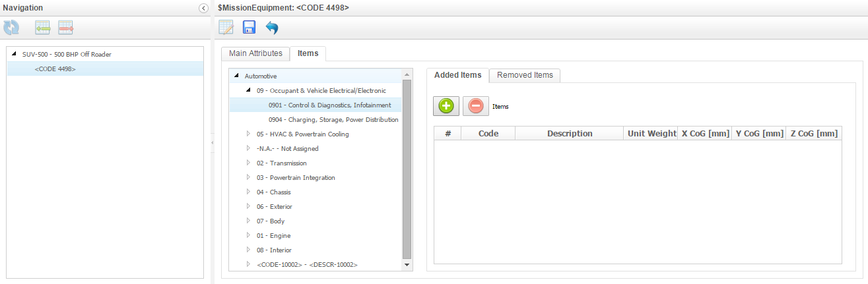Click the red-arrow table icon in Navigation toolbar
Screen dimensions: 868x284
(x=65, y=27)
